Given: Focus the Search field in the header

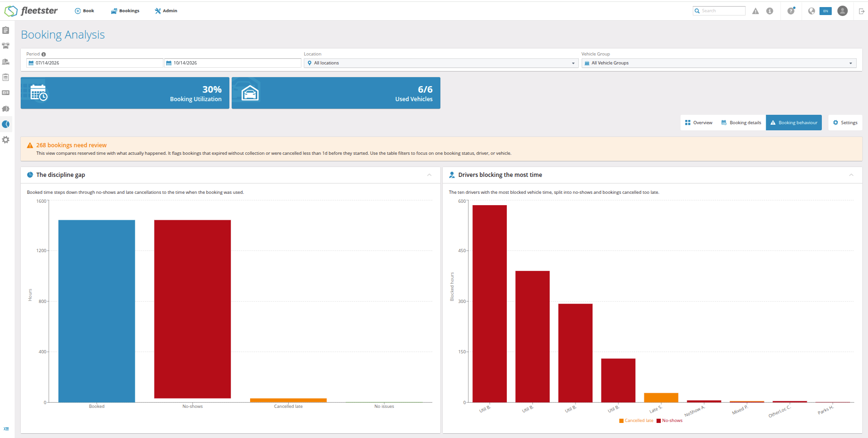Looking at the screenshot, I should point(719,11).
